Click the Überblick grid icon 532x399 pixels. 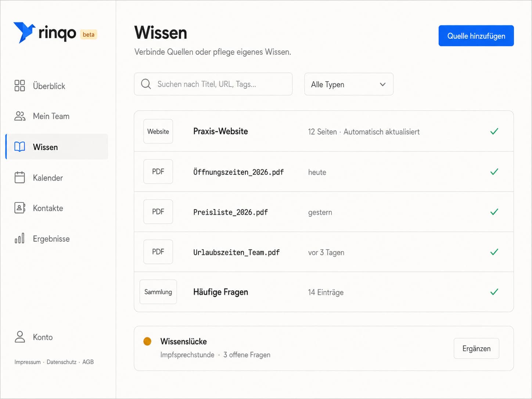pos(19,86)
